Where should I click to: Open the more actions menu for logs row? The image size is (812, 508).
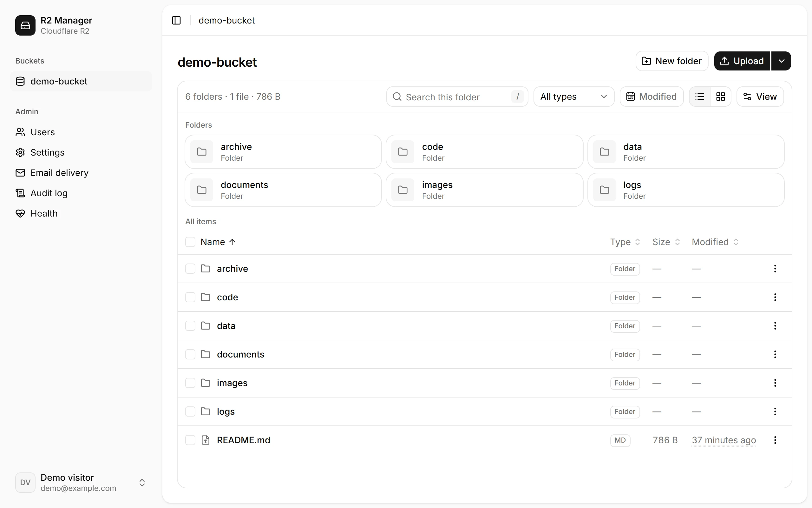point(775,411)
